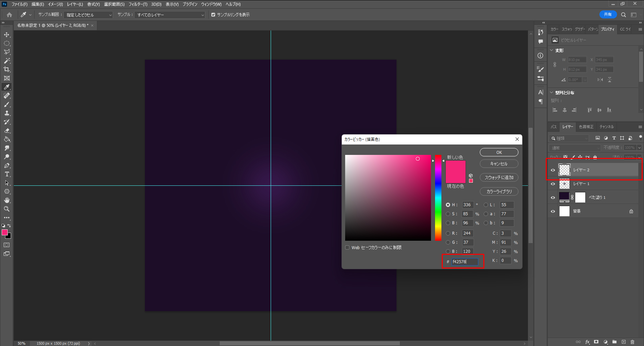Click the search icon near the share button
The width and height of the screenshot is (644, 346).
(623, 15)
